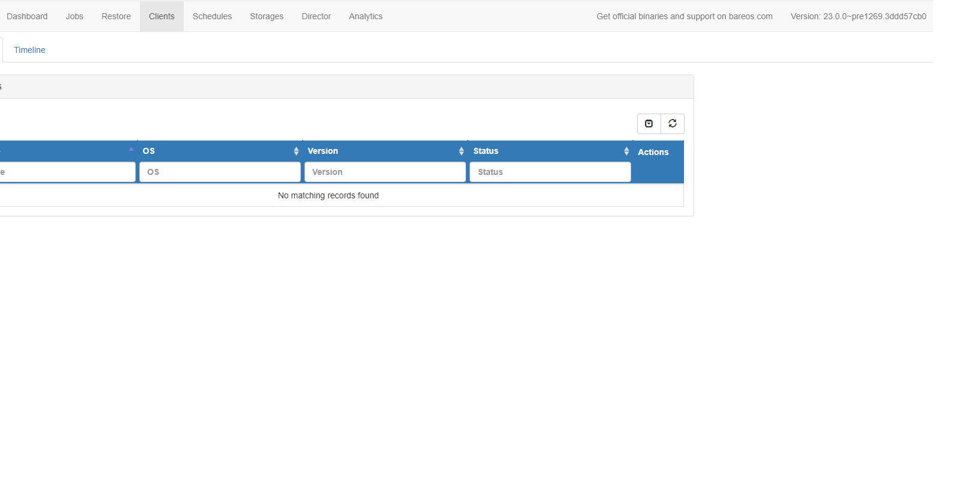Navigate to Schedules
Viewport: 980px width, 479px height.
[x=212, y=16]
